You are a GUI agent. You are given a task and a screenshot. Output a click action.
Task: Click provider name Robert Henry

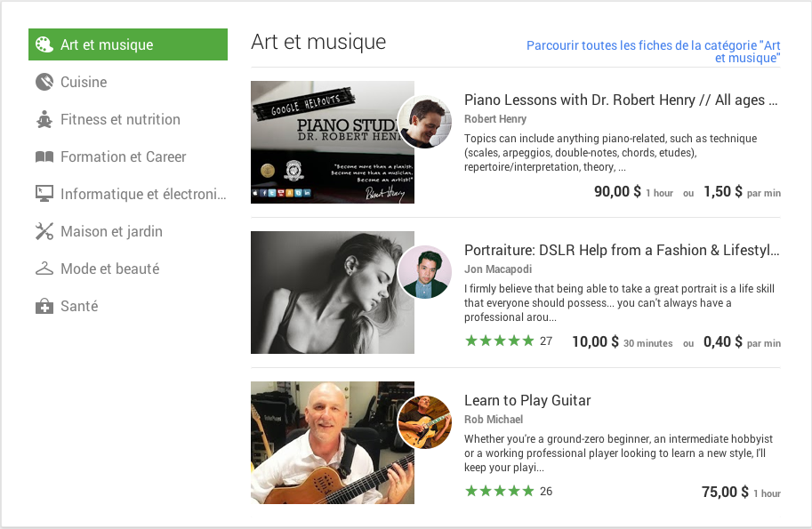495,119
